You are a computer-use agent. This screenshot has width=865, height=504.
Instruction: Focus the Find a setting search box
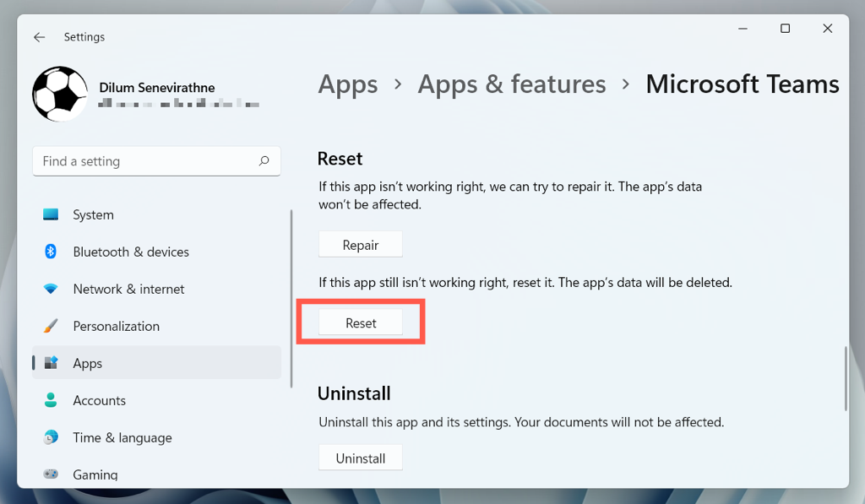pos(144,160)
